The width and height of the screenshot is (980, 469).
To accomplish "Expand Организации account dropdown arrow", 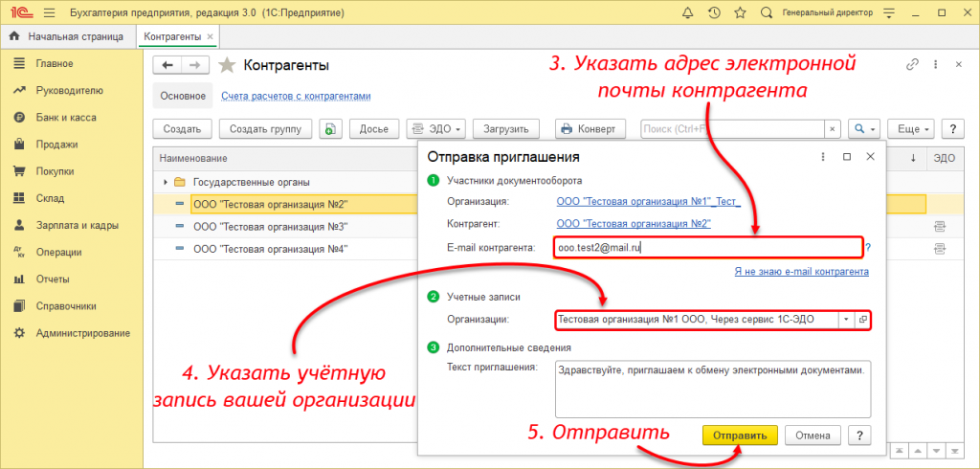I will point(846,319).
